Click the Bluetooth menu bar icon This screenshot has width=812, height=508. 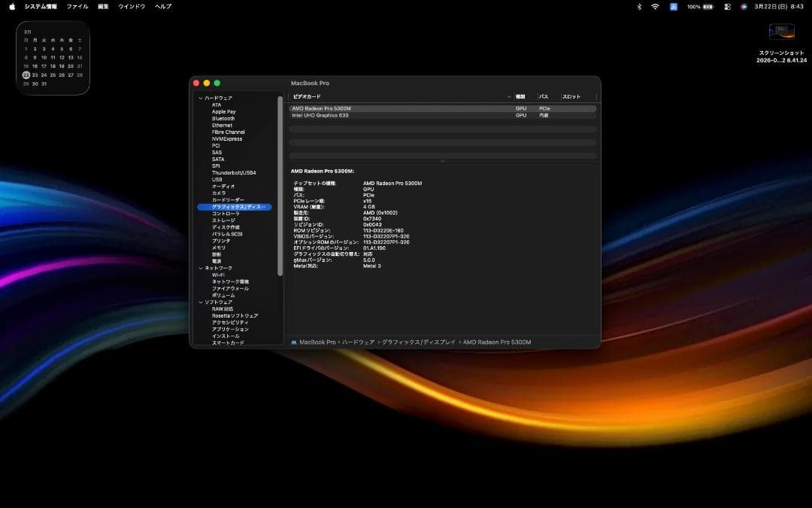pos(639,7)
